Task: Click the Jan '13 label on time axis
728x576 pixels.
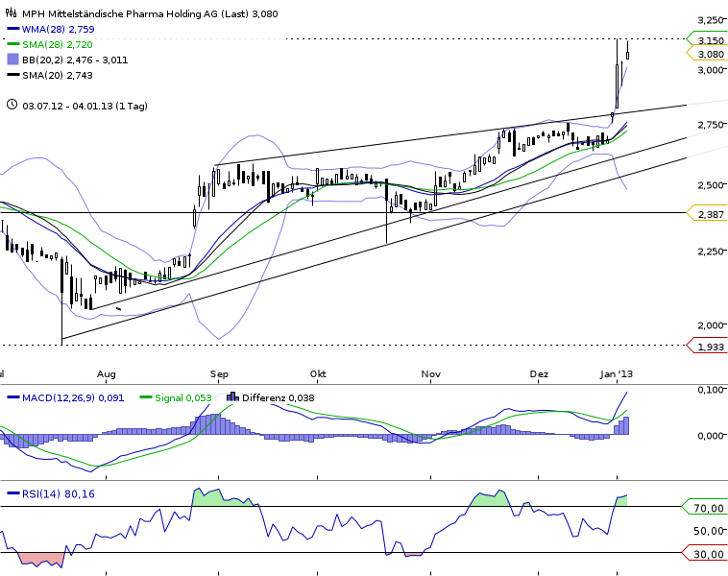Action: [616, 373]
